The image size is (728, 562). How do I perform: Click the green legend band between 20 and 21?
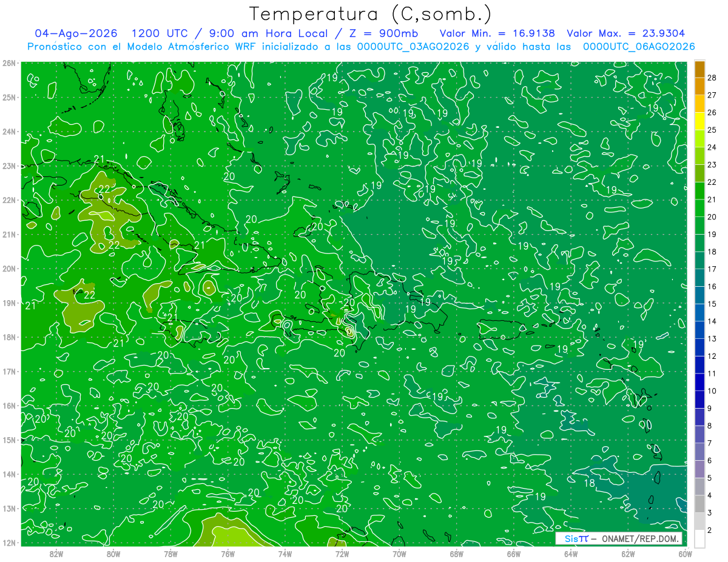[x=699, y=208]
